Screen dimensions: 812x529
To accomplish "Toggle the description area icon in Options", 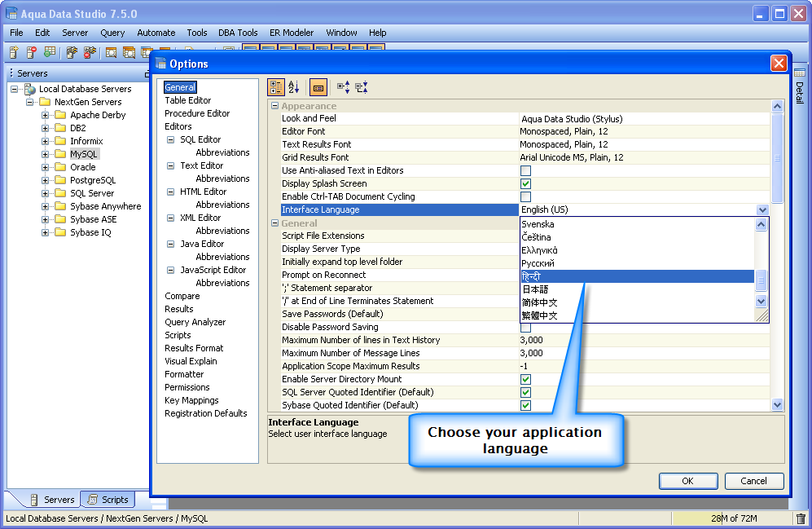I will pyautogui.click(x=318, y=87).
